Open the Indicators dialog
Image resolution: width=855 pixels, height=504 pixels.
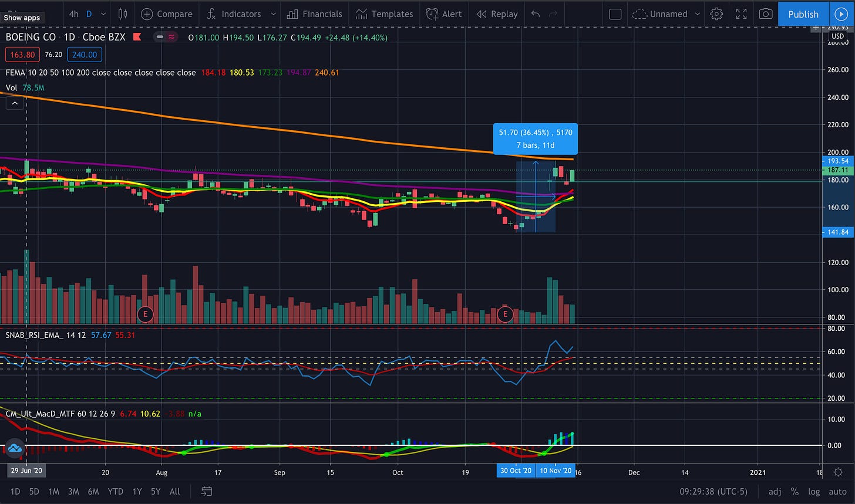tap(234, 13)
